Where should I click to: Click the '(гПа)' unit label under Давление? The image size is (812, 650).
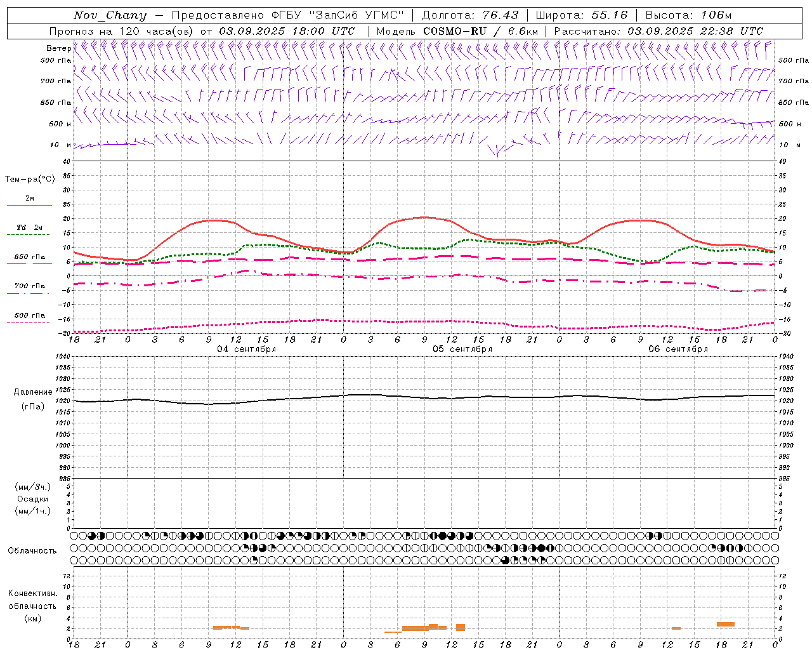point(32,407)
